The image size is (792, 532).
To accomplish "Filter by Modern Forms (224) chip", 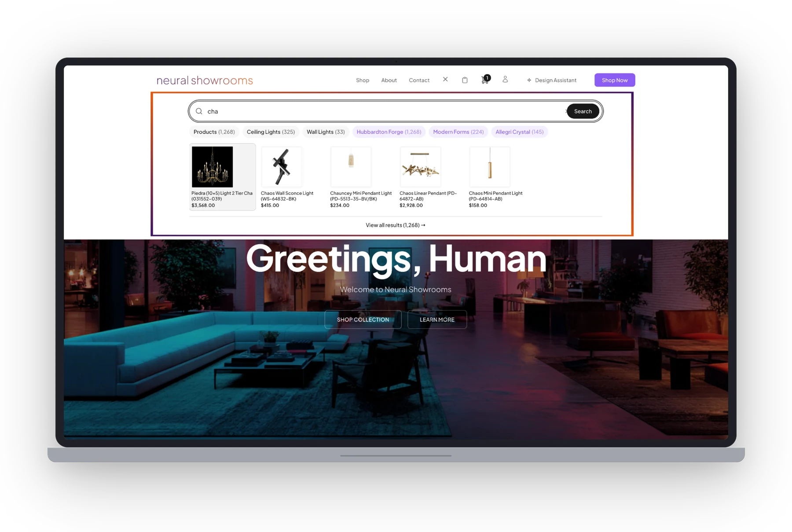I will coord(458,132).
